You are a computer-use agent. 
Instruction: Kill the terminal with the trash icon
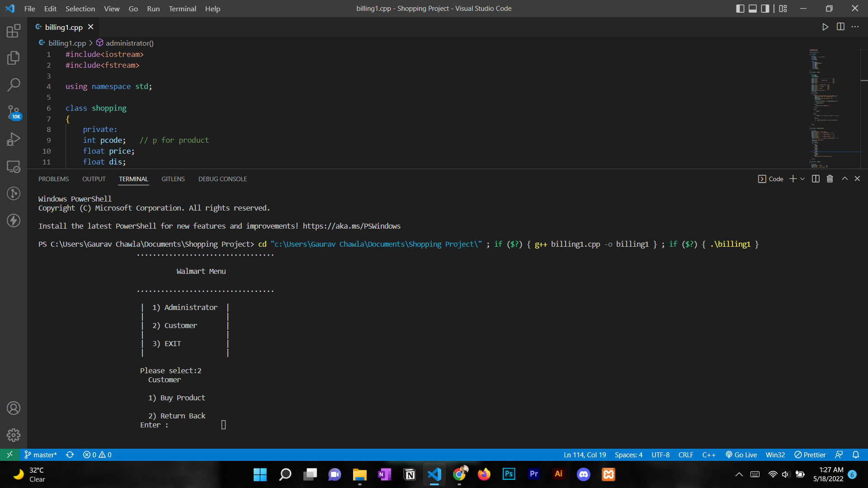[x=829, y=178]
